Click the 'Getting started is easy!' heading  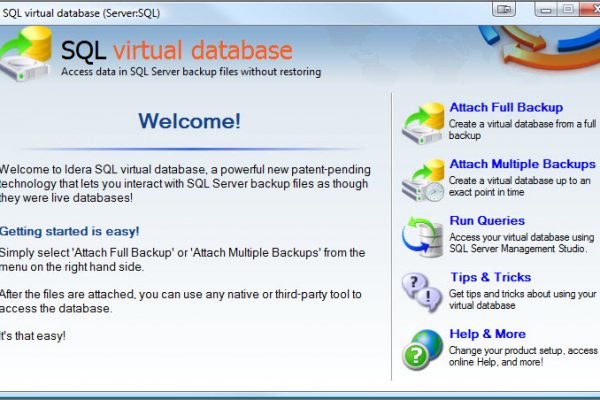pyautogui.click(x=69, y=232)
